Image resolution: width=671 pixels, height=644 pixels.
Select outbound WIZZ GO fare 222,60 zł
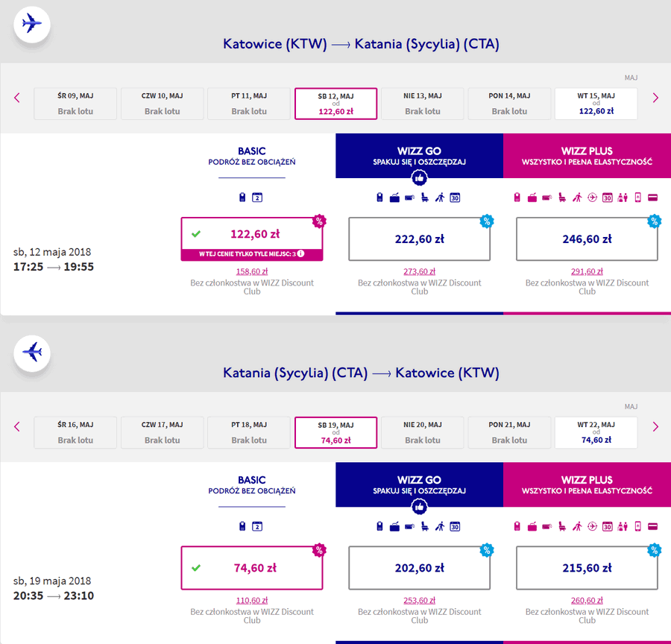coord(419,239)
